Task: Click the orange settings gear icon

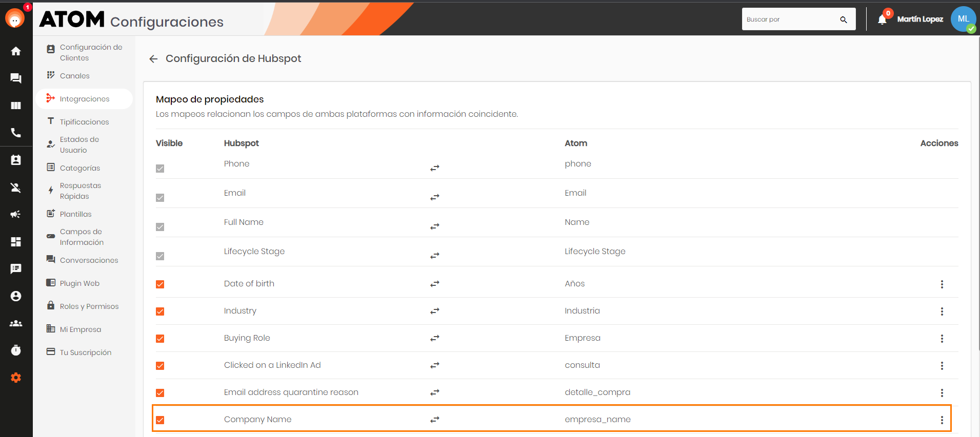Action: pyautogui.click(x=16, y=378)
